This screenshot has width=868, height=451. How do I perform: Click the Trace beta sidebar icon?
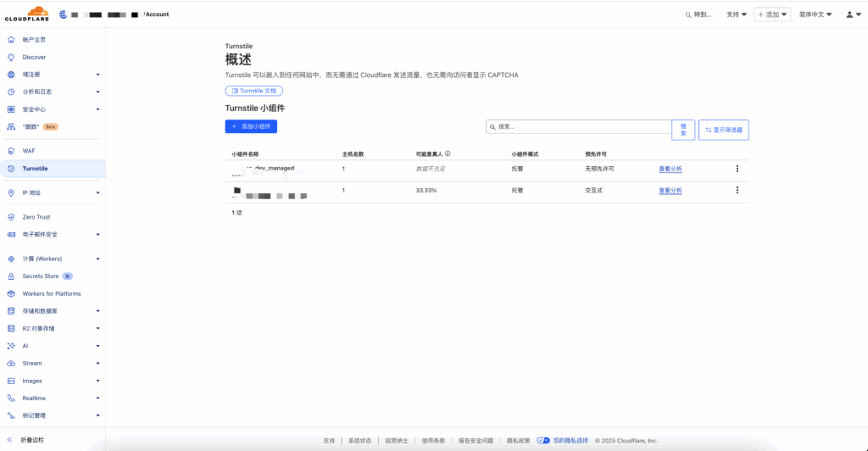pos(11,126)
